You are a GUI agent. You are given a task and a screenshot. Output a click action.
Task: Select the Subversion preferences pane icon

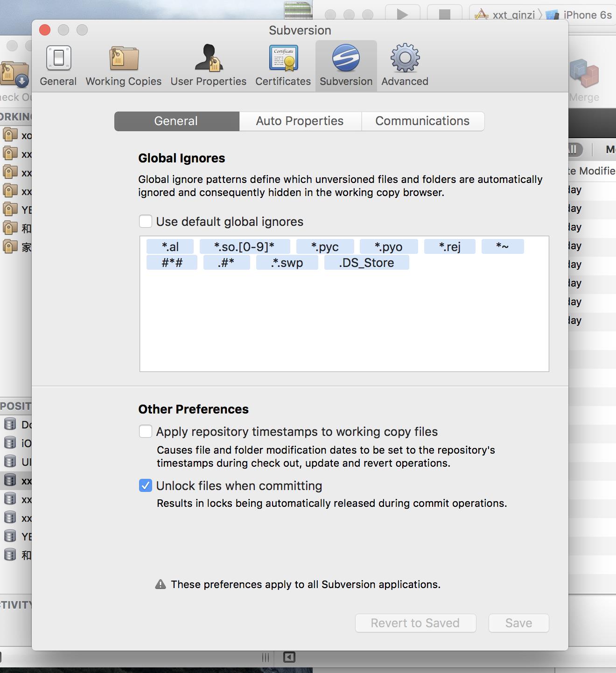click(x=346, y=66)
